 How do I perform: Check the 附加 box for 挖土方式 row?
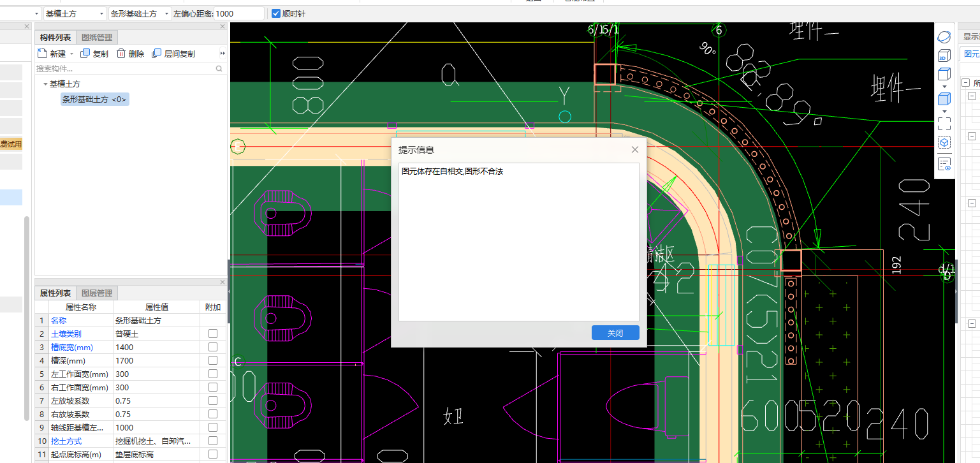point(213,441)
